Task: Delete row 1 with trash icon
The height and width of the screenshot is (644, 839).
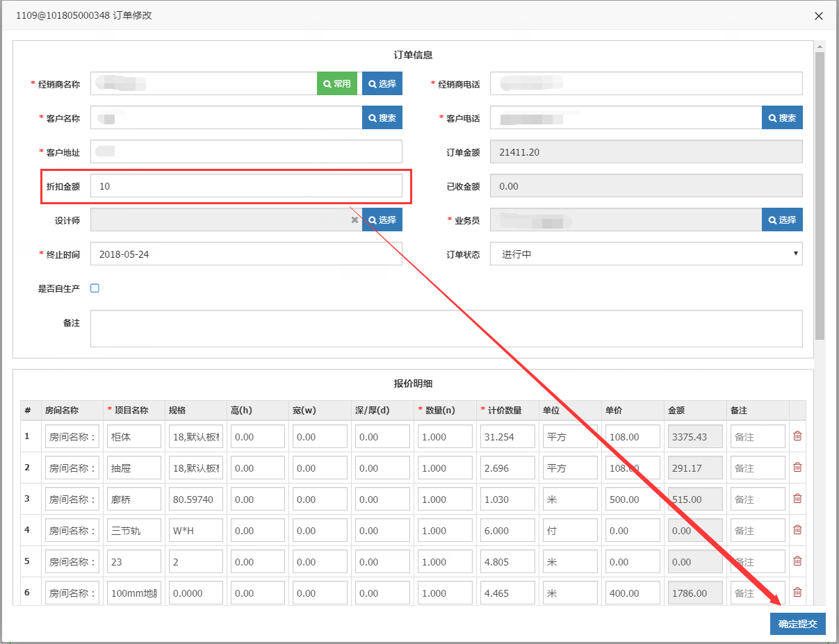Action: [797, 436]
